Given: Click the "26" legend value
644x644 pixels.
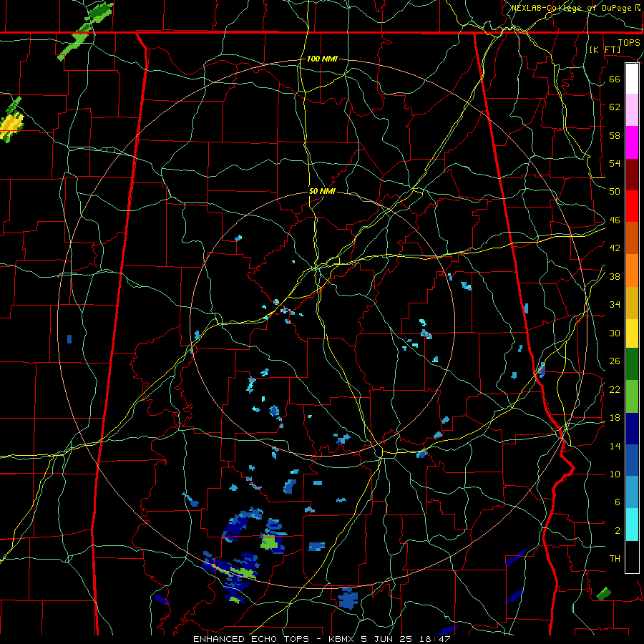Looking at the screenshot, I should tap(615, 361).
